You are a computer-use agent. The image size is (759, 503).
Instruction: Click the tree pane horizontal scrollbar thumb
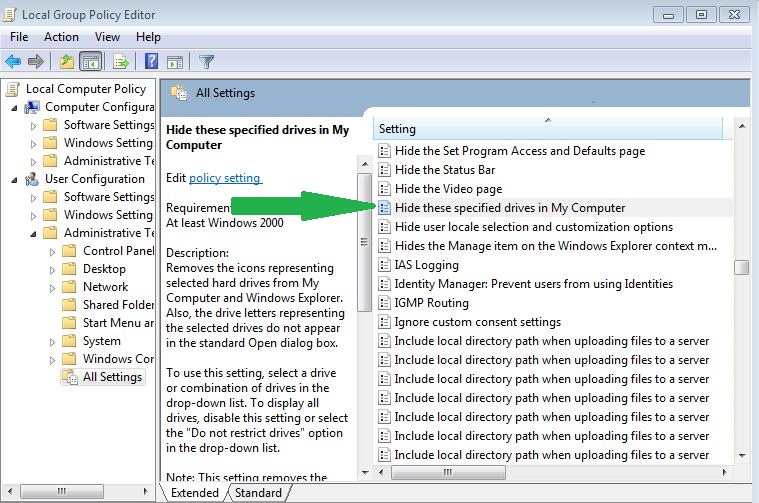pyautogui.click(x=62, y=491)
